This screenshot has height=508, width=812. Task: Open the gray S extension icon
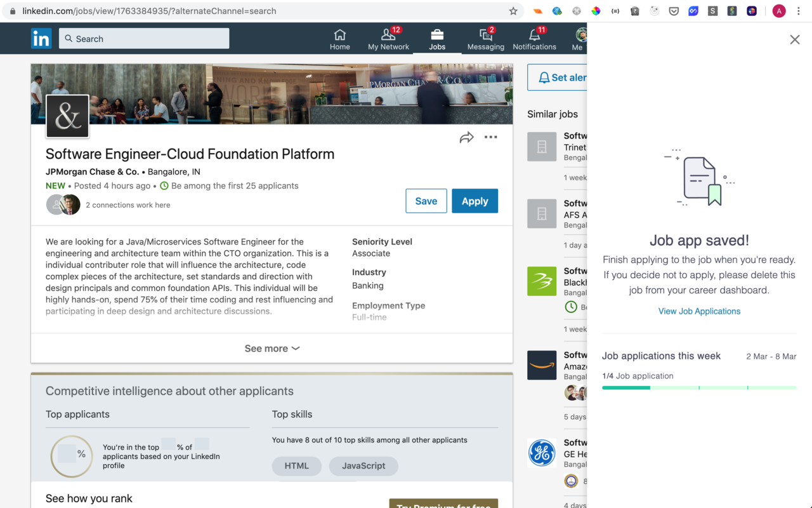(x=713, y=11)
